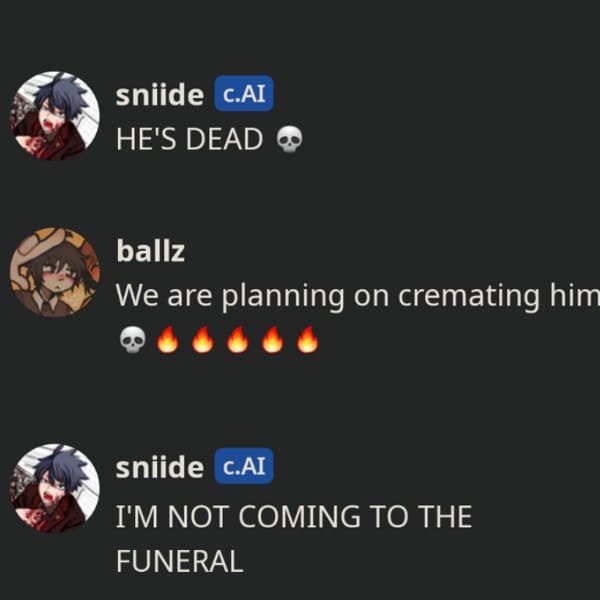This screenshot has height=600, width=600.
Task: Select the skull emoji after HE'S DEAD
Action: click(x=289, y=139)
